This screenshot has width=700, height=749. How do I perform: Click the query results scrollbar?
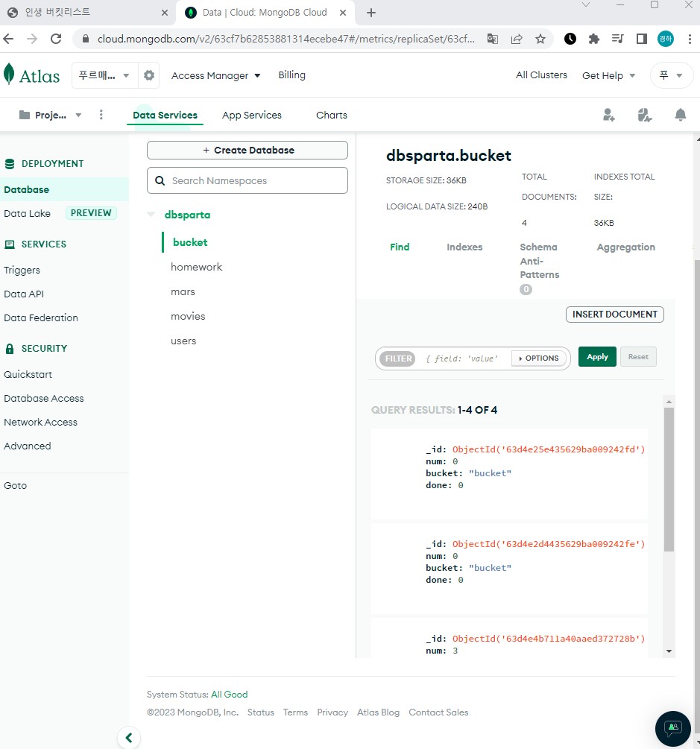tap(669, 479)
